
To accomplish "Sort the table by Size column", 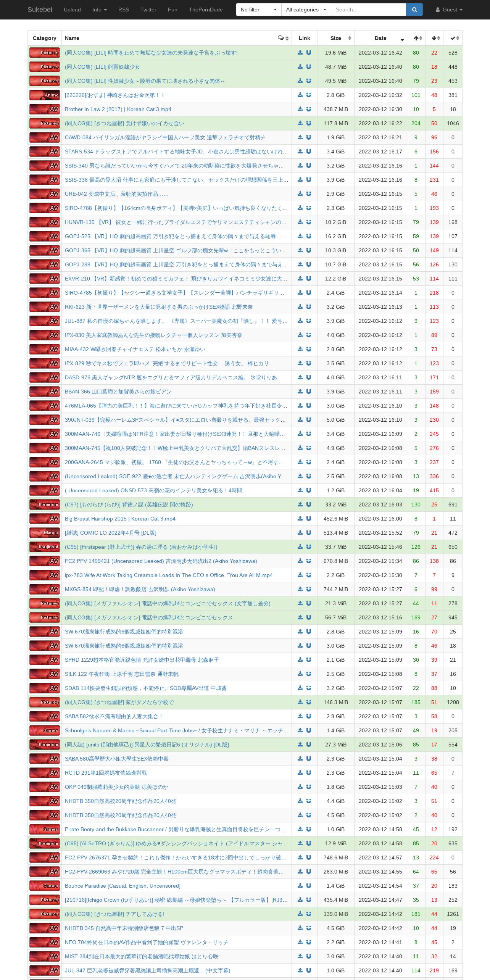I will [x=336, y=38].
